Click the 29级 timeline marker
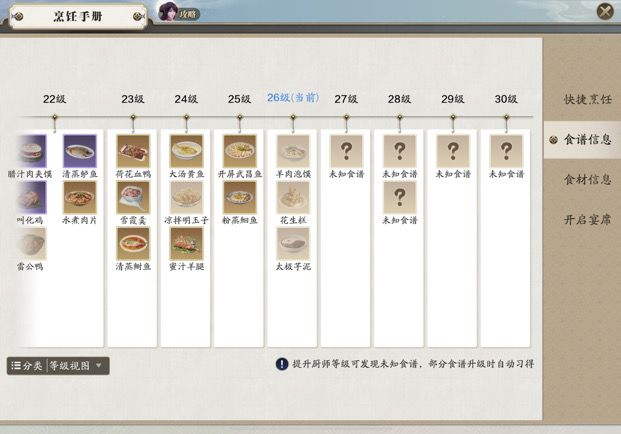Image resolution: width=621 pixels, height=434 pixels. 453,118
